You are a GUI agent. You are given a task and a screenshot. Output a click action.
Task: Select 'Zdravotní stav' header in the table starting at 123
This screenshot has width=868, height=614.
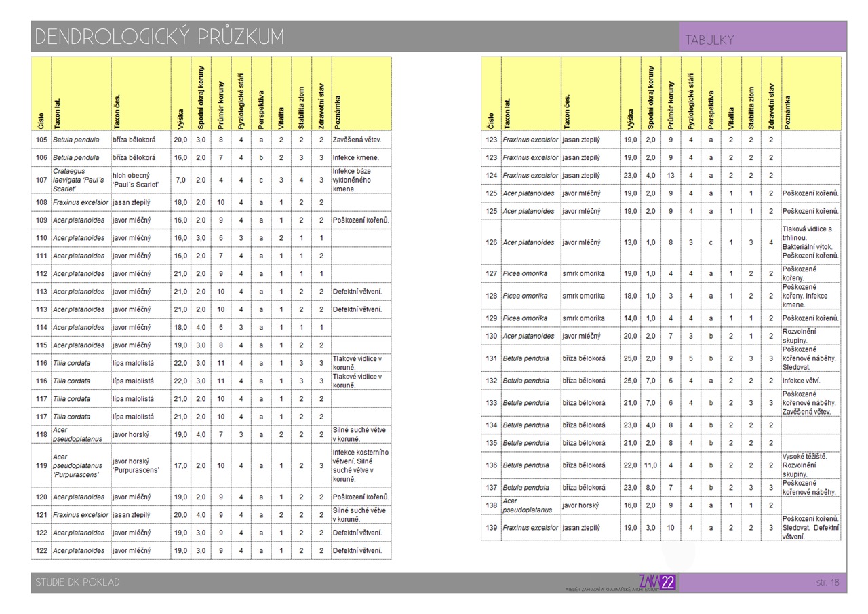pos(771,106)
